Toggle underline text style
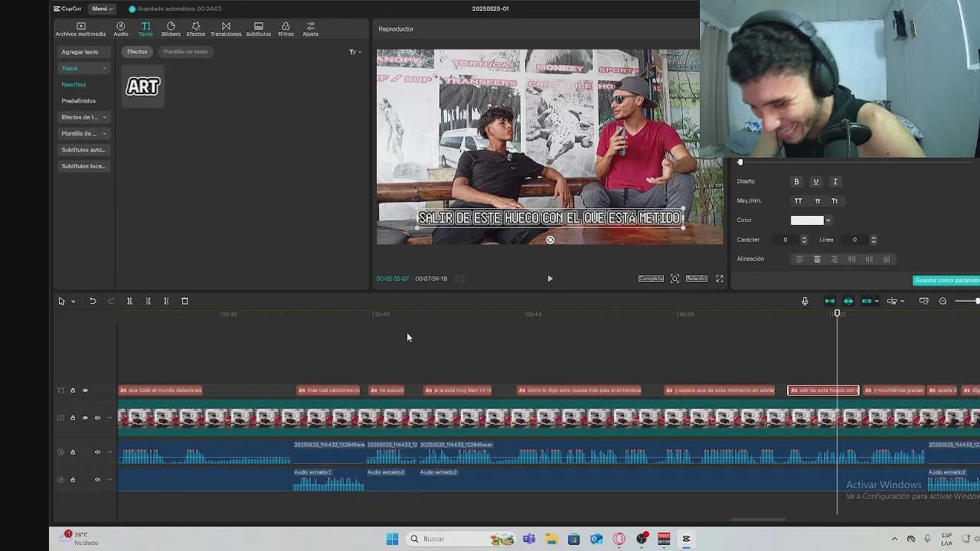The width and height of the screenshot is (980, 551). [815, 181]
